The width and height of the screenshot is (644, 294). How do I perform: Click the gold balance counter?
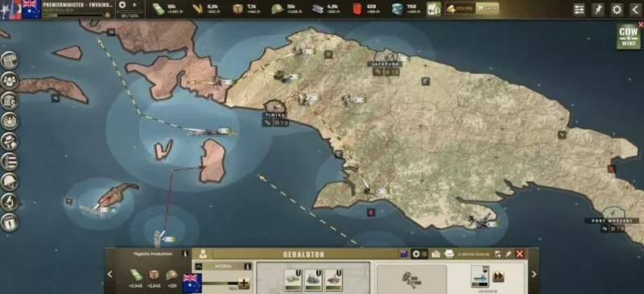click(460, 9)
